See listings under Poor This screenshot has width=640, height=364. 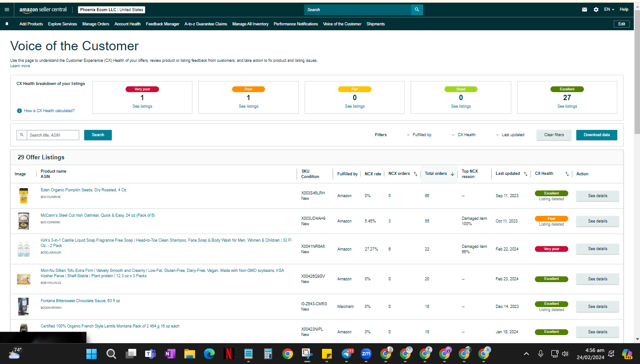249,106
